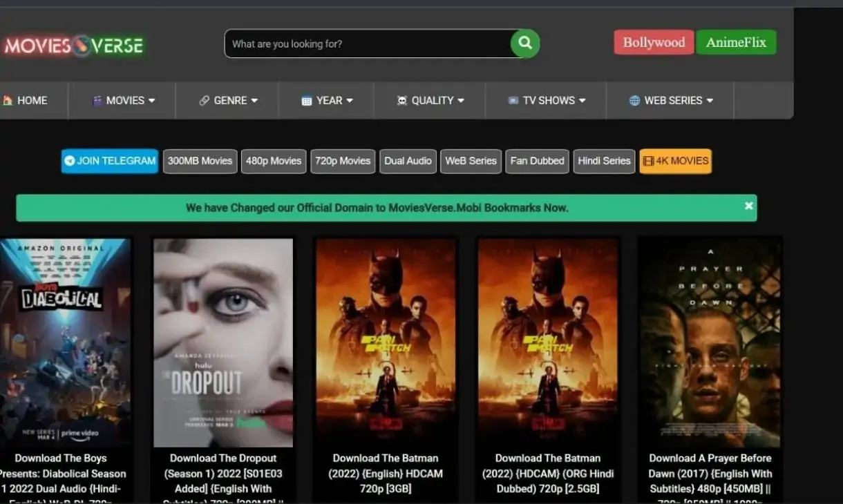843x504 pixels.
Task: Click the MoviesVerse logo
Action: point(73,46)
